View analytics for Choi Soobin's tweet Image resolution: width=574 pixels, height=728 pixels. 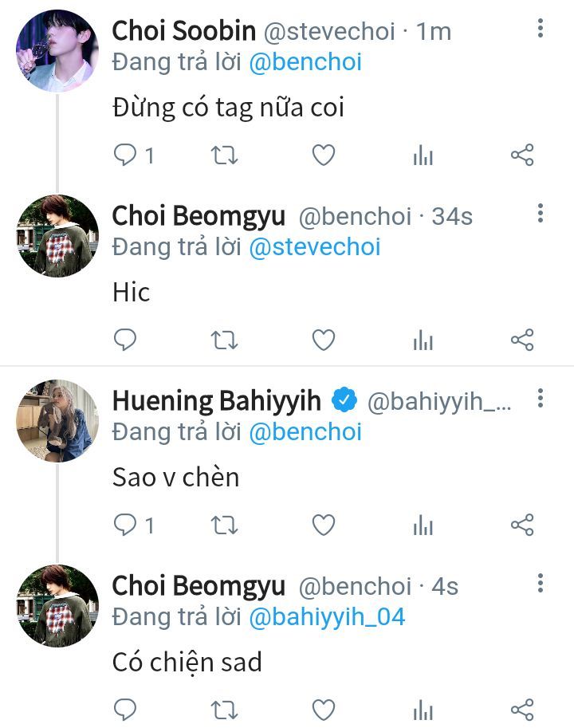coord(423,155)
